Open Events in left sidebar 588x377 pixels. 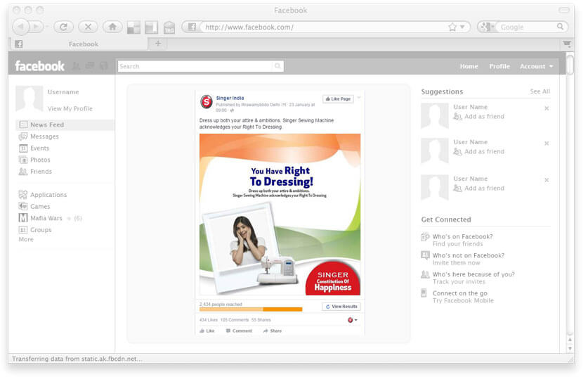[x=34, y=148]
